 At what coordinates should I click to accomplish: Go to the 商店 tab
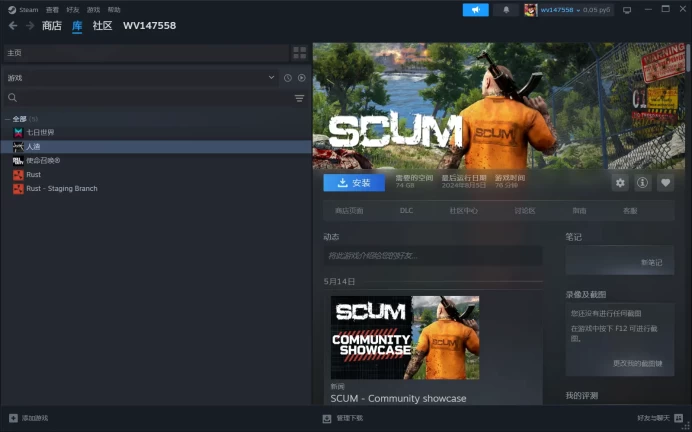point(52,26)
